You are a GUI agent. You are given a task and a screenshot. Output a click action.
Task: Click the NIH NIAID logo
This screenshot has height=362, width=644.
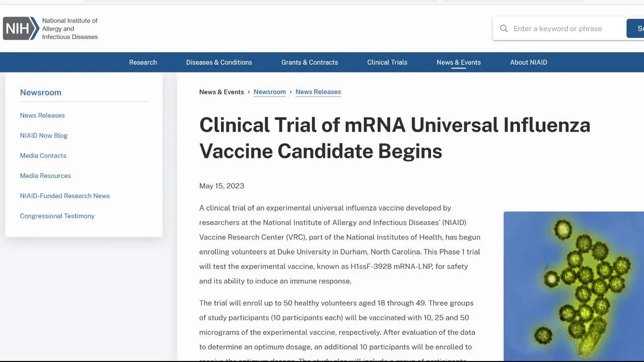click(50, 29)
